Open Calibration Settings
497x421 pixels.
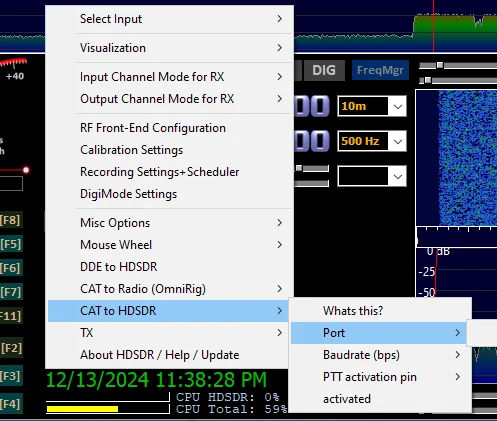[x=169, y=150]
